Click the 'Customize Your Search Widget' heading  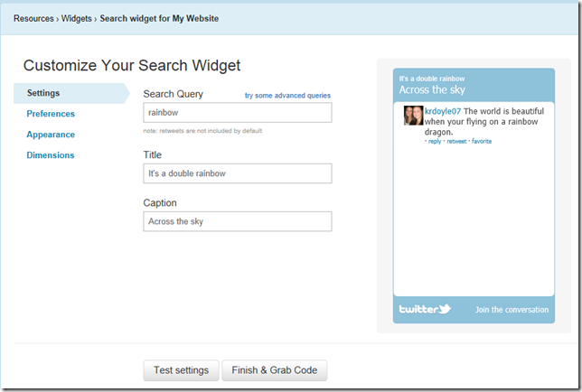click(x=132, y=66)
